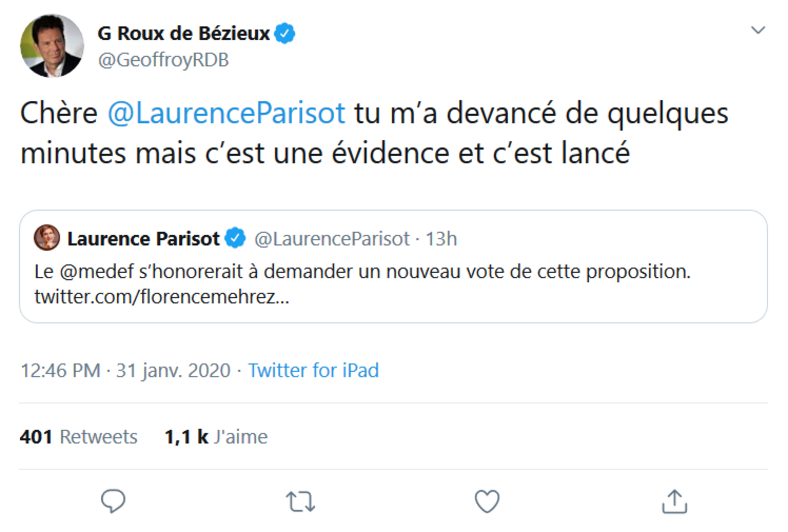Viewport: 788px width, 532px height.
Task: Open the @LaurenceParisot mention in the tweet
Action: point(226,113)
